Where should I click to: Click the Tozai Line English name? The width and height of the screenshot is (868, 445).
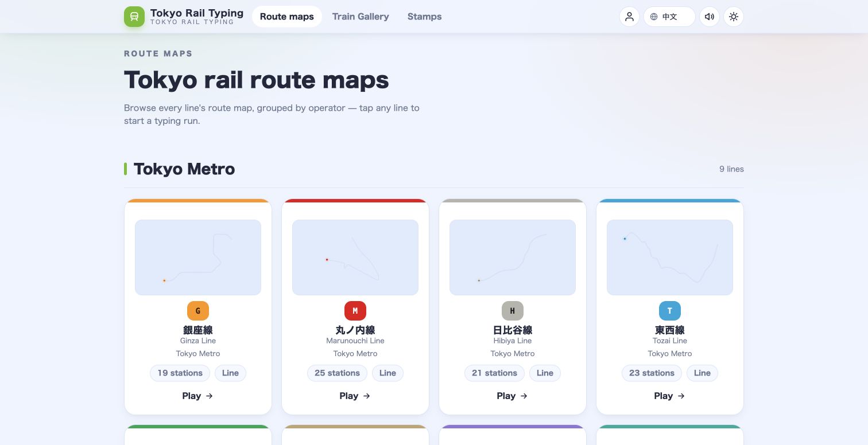pos(670,341)
